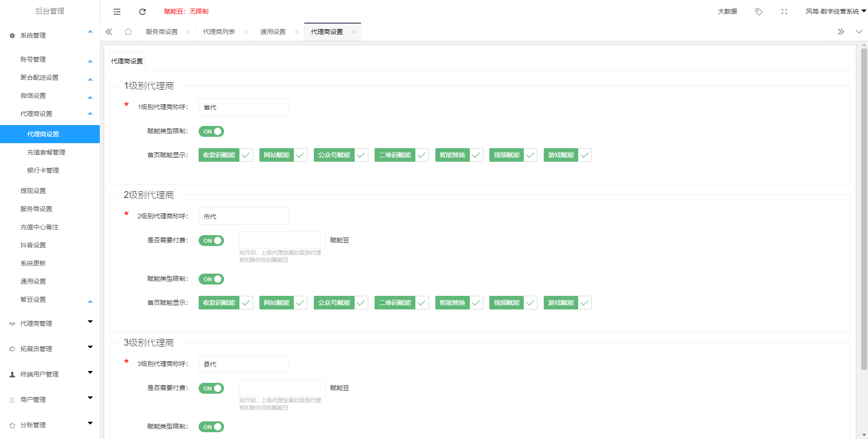Image resolution: width=868 pixels, height=439 pixels.
Task: Toggle fullscreen with the expand icon
Action: tap(784, 12)
